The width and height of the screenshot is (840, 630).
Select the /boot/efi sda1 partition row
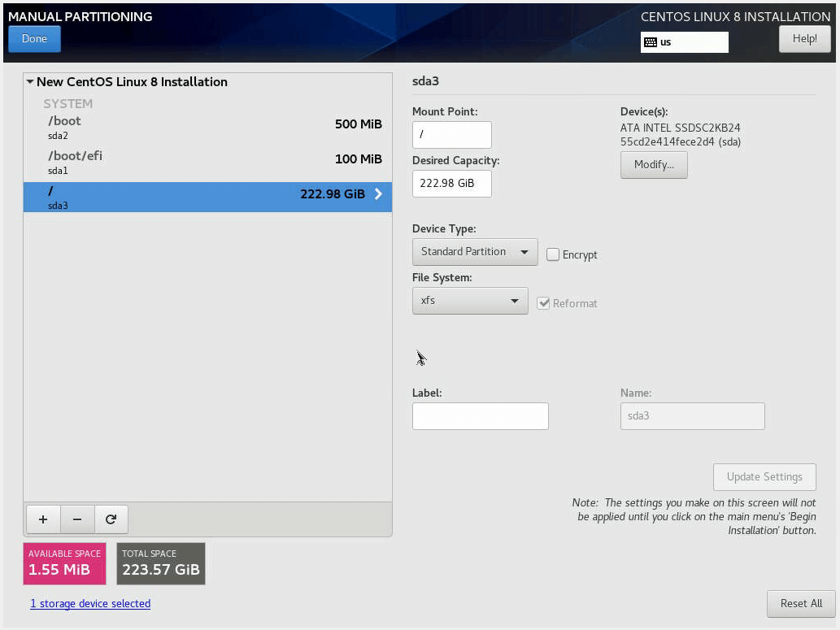(x=208, y=163)
